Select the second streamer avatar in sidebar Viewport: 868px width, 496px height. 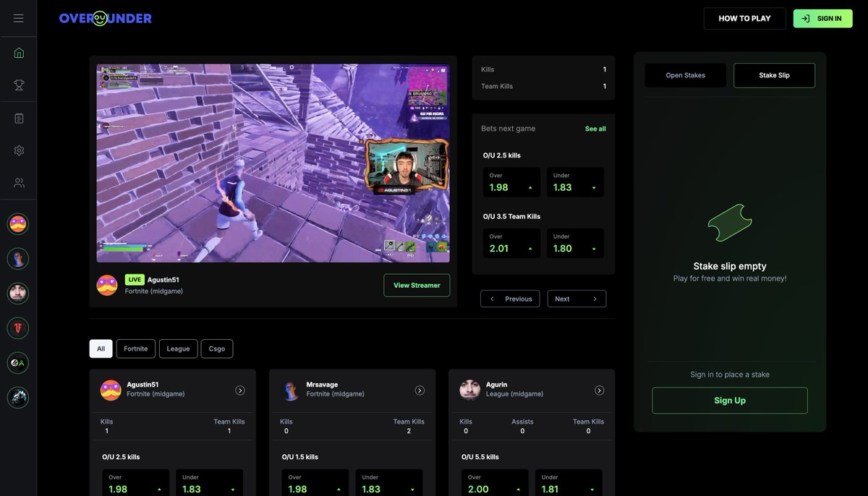pos(18,259)
